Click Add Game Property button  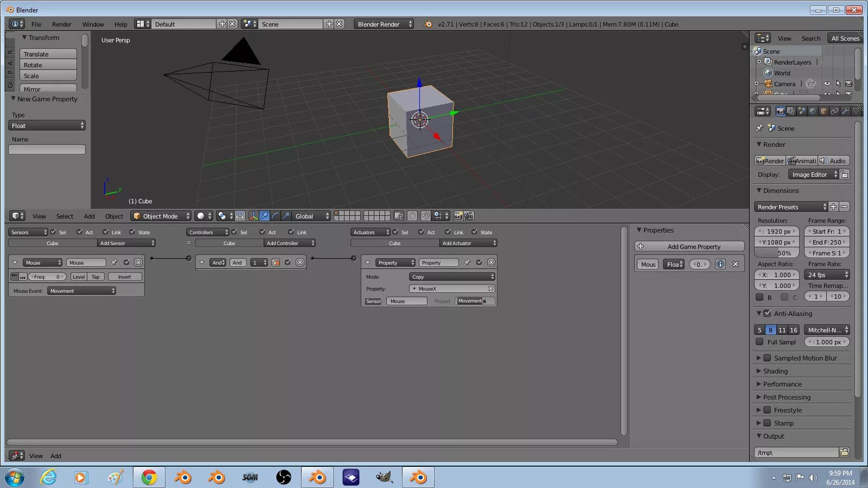(690, 246)
